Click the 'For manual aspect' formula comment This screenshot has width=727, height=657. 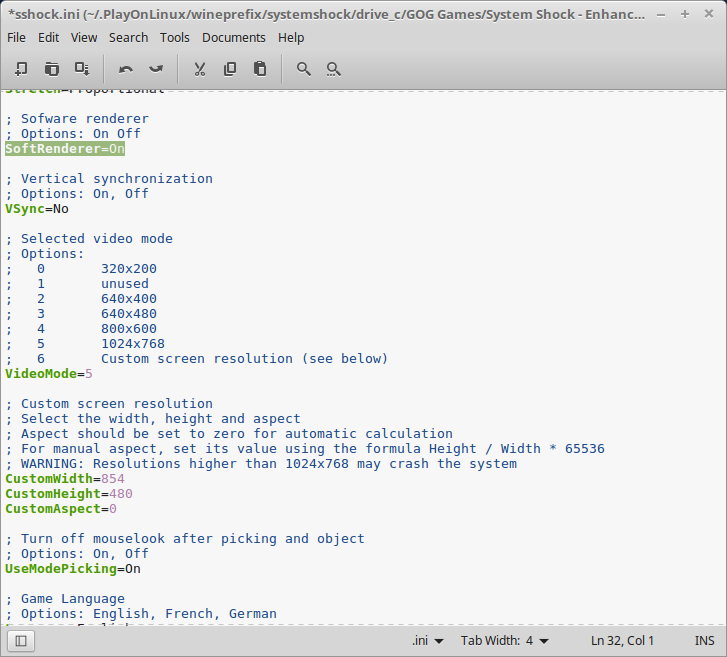[305, 449]
